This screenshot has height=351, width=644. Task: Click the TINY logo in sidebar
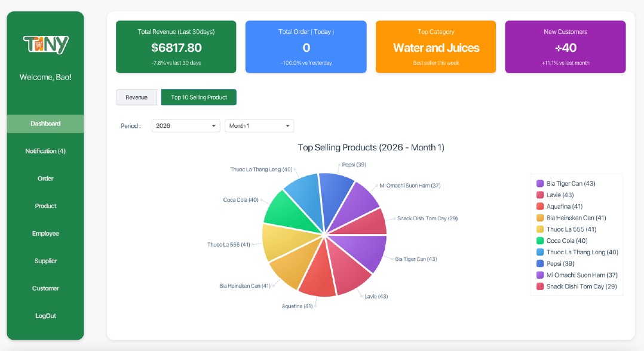tap(45, 45)
